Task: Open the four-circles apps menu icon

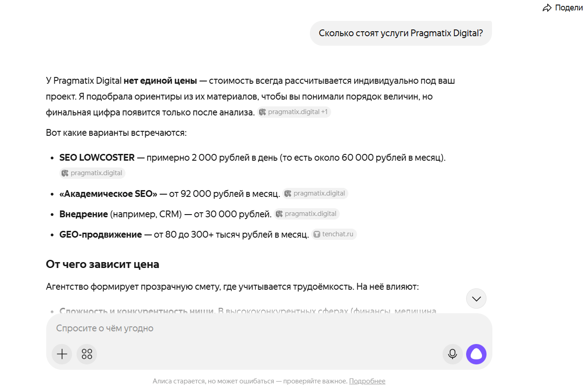Action: click(x=87, y=354)
